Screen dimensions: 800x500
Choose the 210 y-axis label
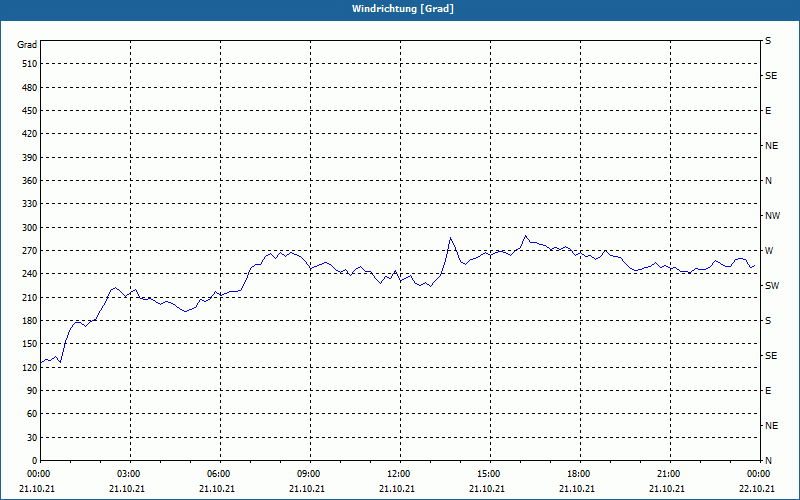[x=30, y=297]
